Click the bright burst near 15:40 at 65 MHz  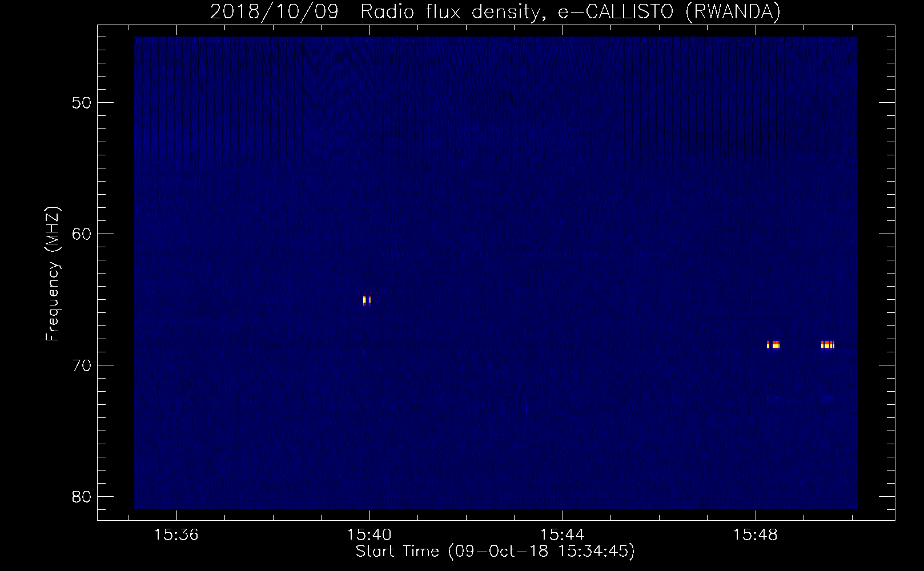click(x=367, y=300)
